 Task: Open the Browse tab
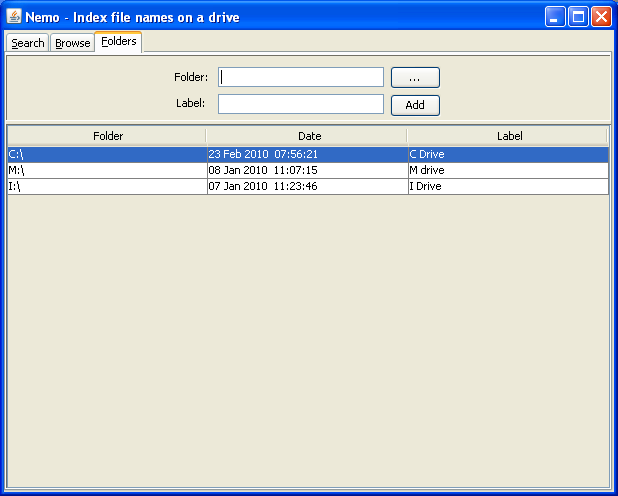[73, 43]
